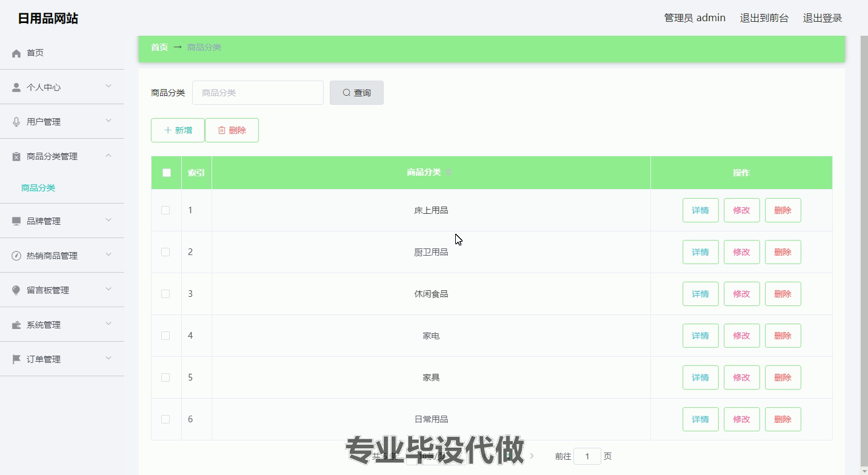Click 修改 for 日常用品
The width and height of the screenshot is (868, 475).
pyautogui.click(x=742, y=419)
